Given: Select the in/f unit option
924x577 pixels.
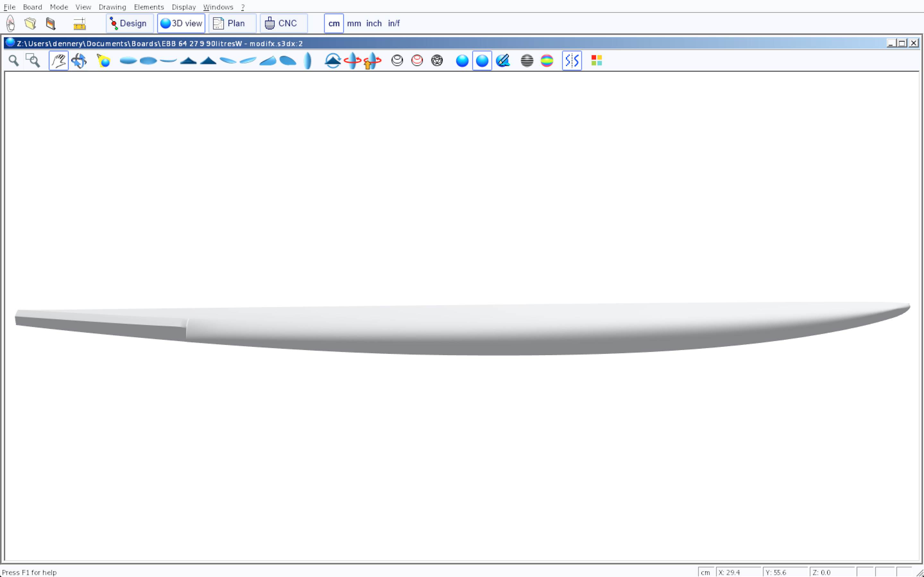Looking at the screenshot, I should pyautogui.click(x=394, y=23).
